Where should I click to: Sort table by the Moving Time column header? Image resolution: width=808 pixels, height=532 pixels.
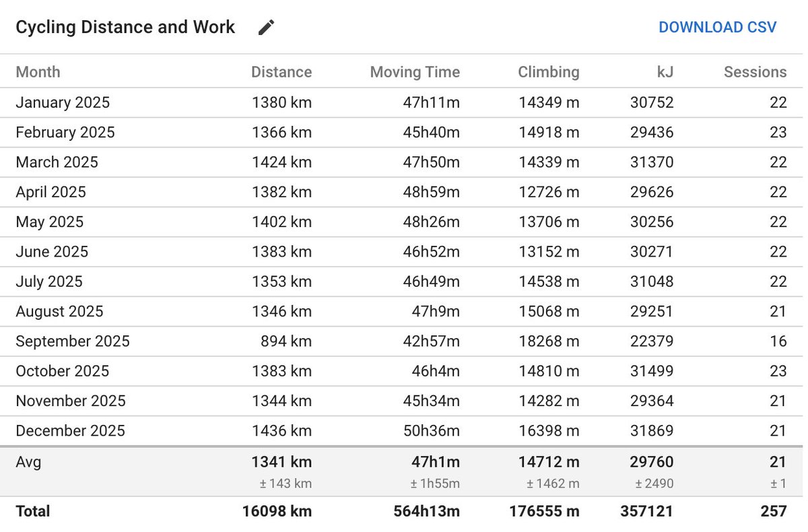pyautogui.click(x=415, y=72)
